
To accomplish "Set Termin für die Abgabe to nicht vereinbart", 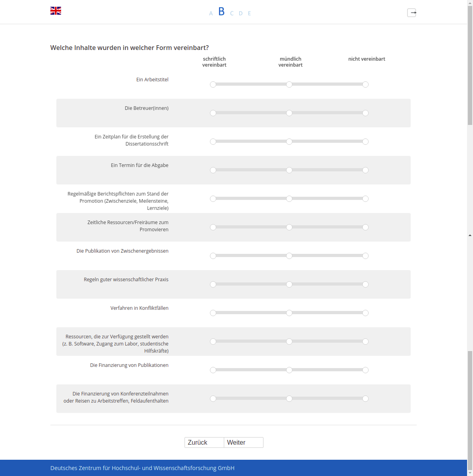I will (x=365, y=170).
